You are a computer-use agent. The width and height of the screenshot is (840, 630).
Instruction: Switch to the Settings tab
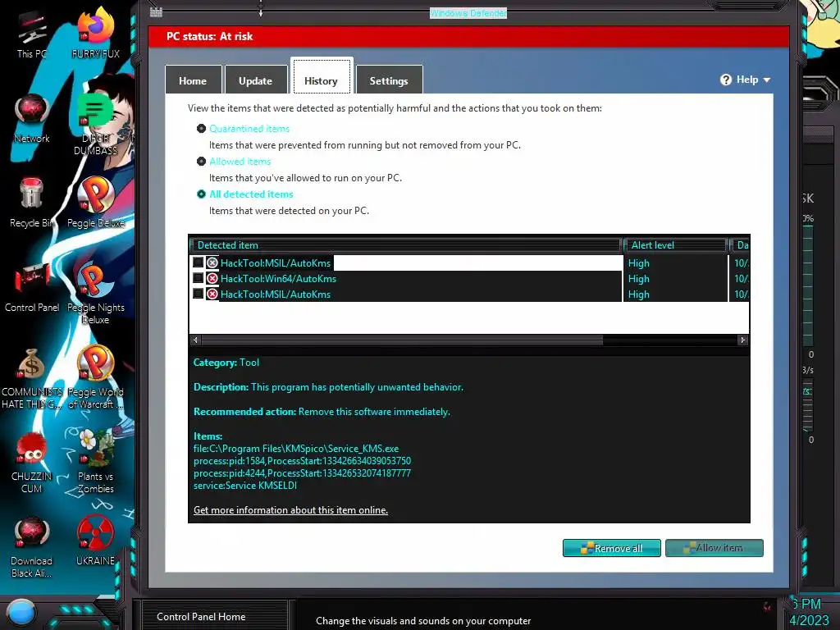pos(389,80)
